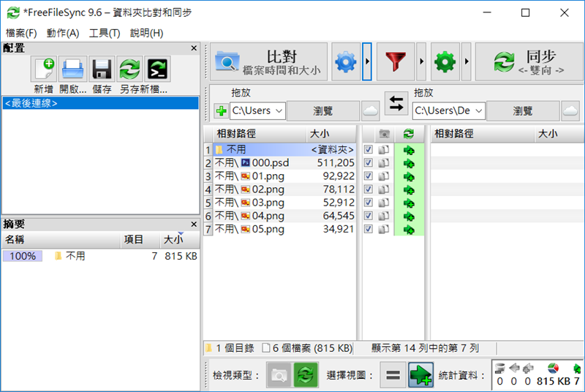The width and height of the screenshot is (585, 392).
Task: Click the sync action column header icon
Action: click(409, 134)
